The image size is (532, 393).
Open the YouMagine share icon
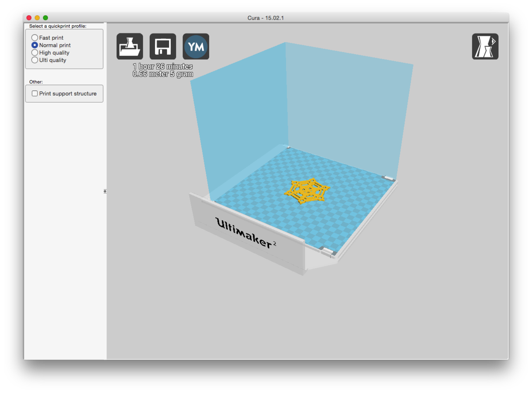point(196,46)
